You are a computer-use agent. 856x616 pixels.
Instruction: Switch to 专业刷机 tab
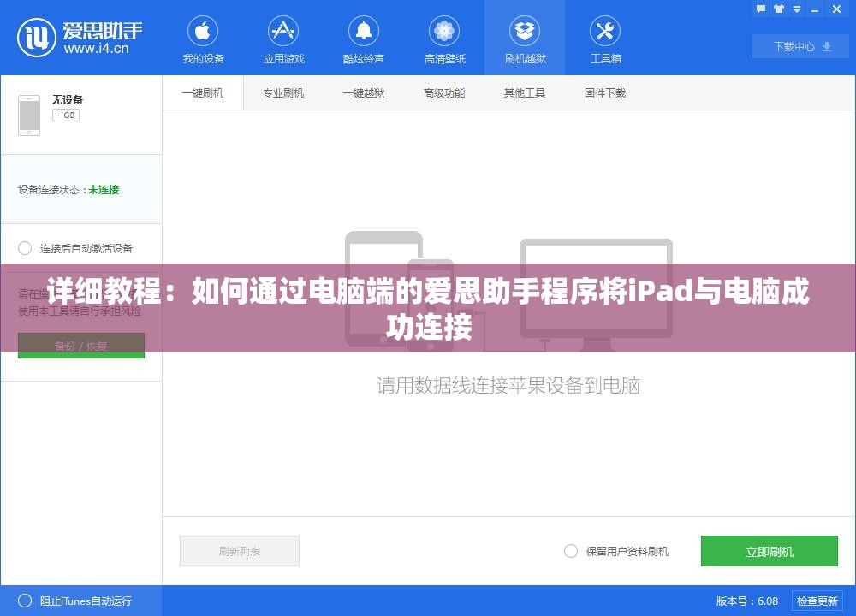coord(283,92)
